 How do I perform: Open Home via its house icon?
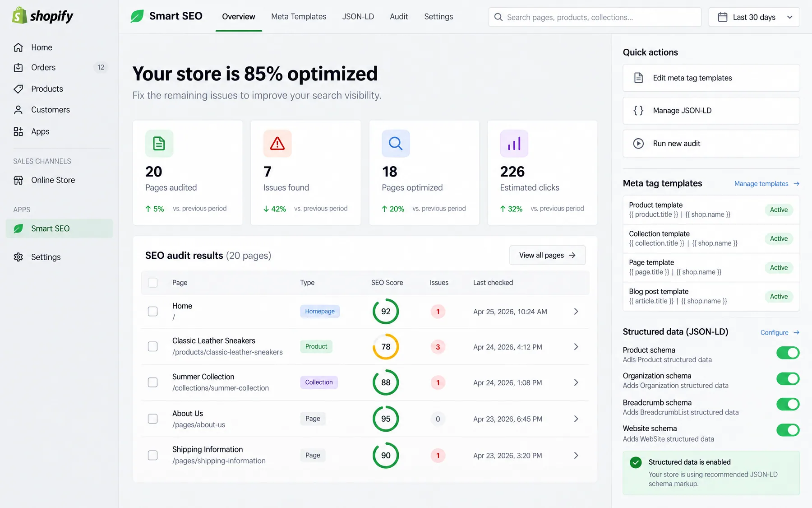click(x=18, y=47)
